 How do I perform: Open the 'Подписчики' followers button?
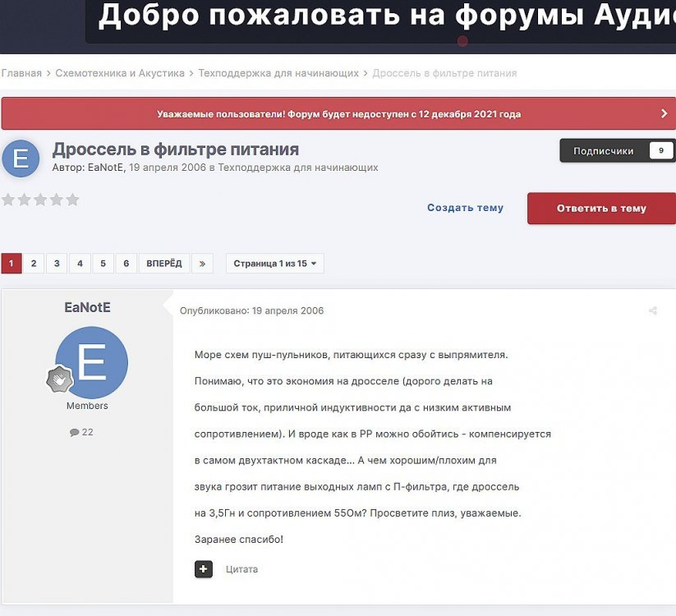coord(618,151)
